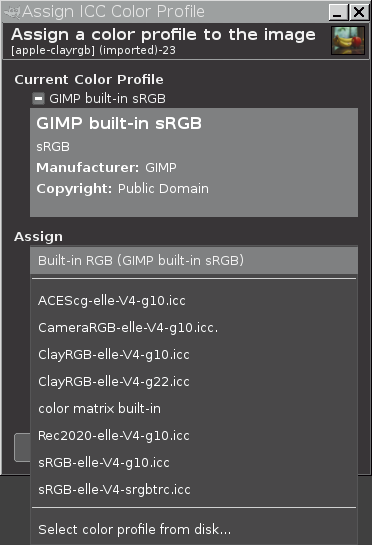Minimize the Assign ICC Color Profile dialog
The height and width of the screenshot is (545, 372).
338,13
